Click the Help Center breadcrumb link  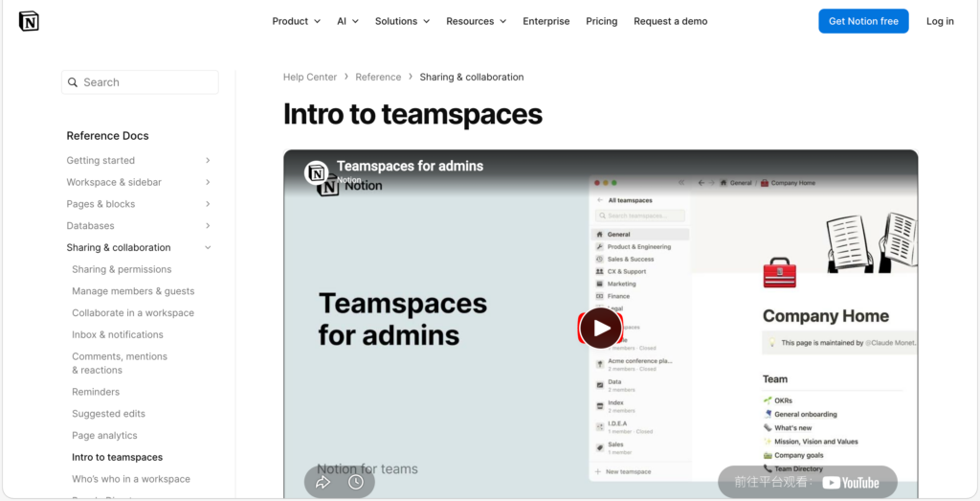310,77
